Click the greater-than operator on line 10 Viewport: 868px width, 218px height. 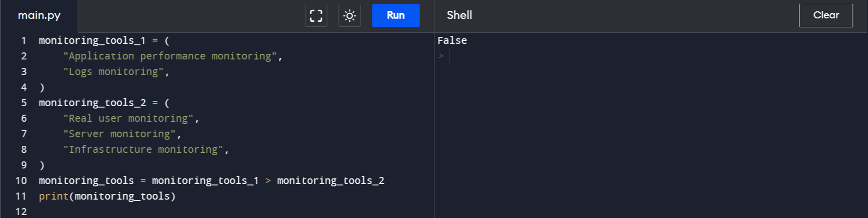click(x=268, y=181)
